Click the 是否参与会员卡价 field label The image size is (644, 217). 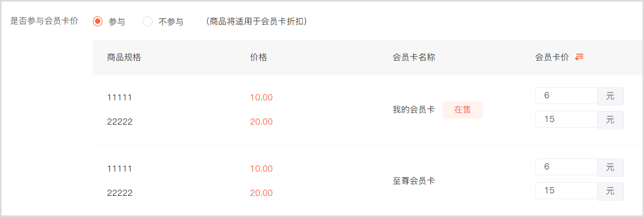(x=44, y=22)
